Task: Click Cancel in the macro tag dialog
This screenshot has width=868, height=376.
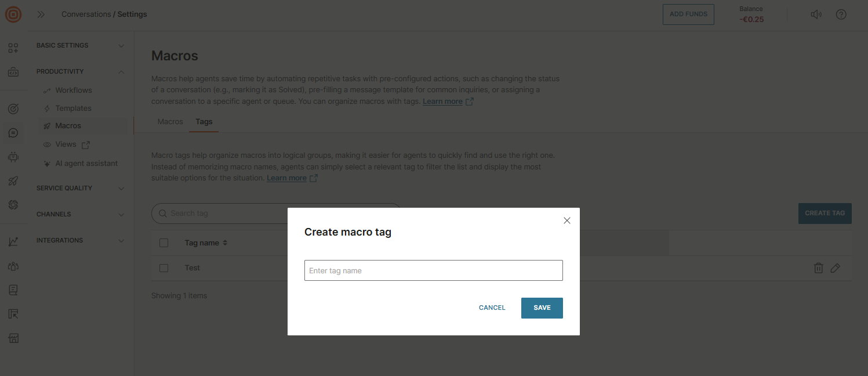Action: pyautogui.click(x=492, y=308)
